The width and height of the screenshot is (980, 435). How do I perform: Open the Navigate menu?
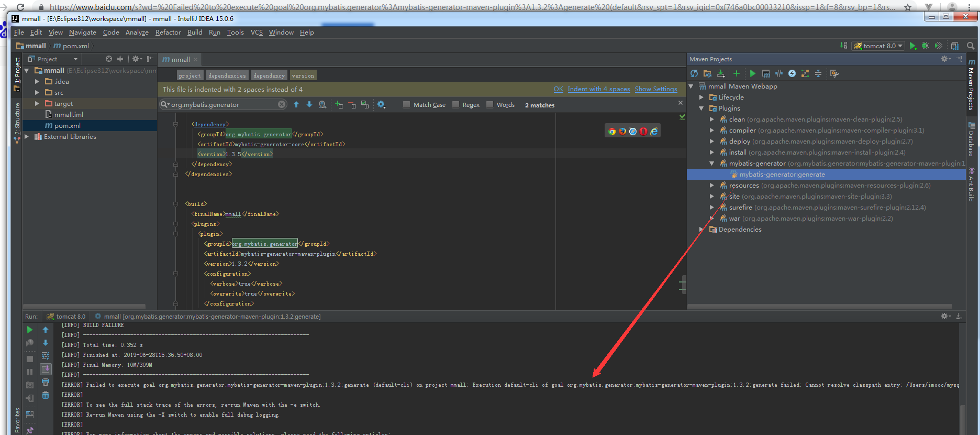tap(83, 32)
